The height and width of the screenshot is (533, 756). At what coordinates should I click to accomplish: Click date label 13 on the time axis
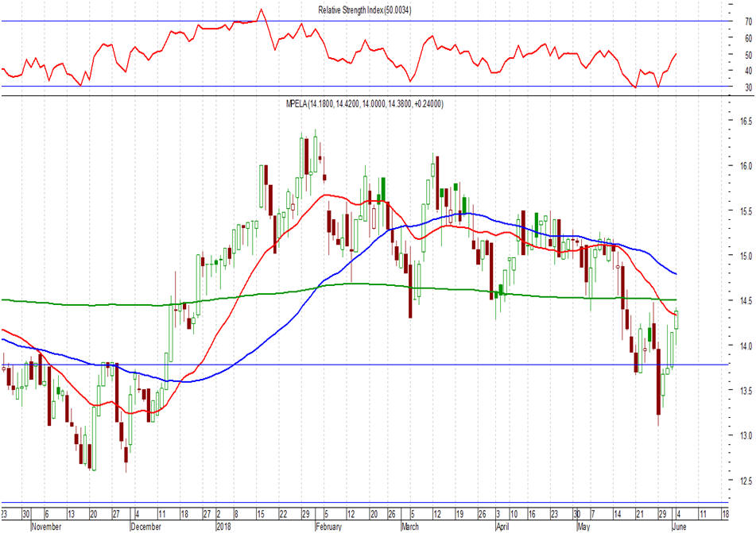pyautogui.click(x=71, y=514)
